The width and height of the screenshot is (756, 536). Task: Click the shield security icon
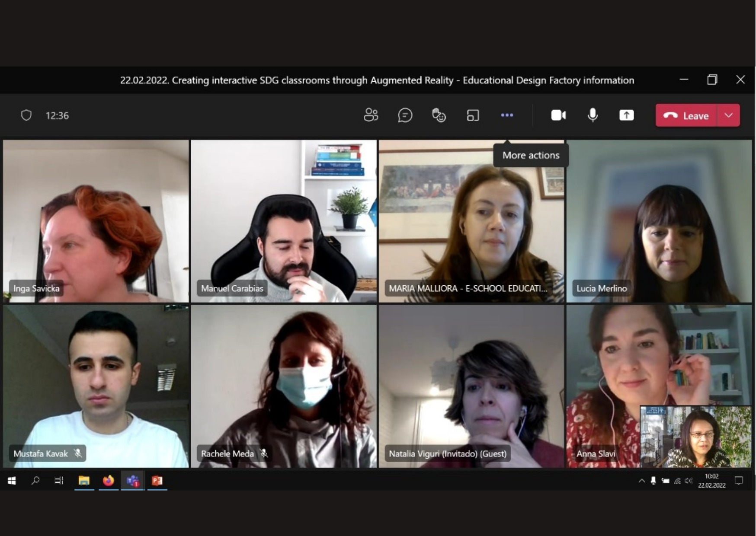coord(26,115)
